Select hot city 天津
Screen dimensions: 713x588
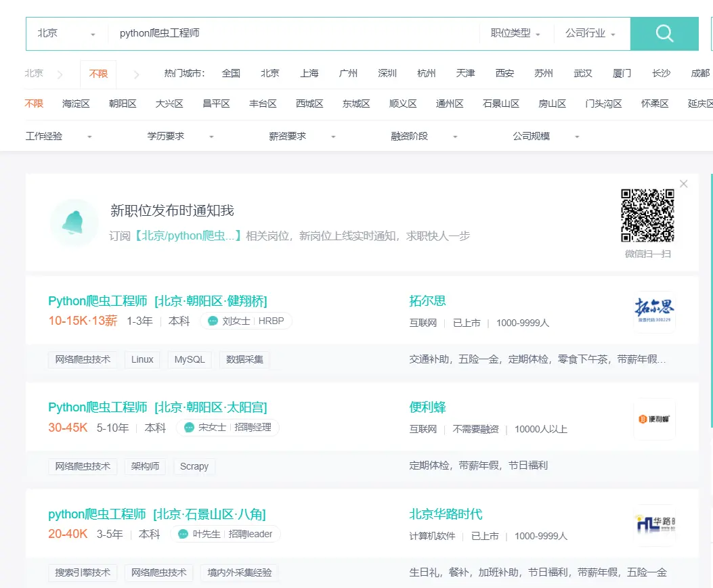(466, 73)
